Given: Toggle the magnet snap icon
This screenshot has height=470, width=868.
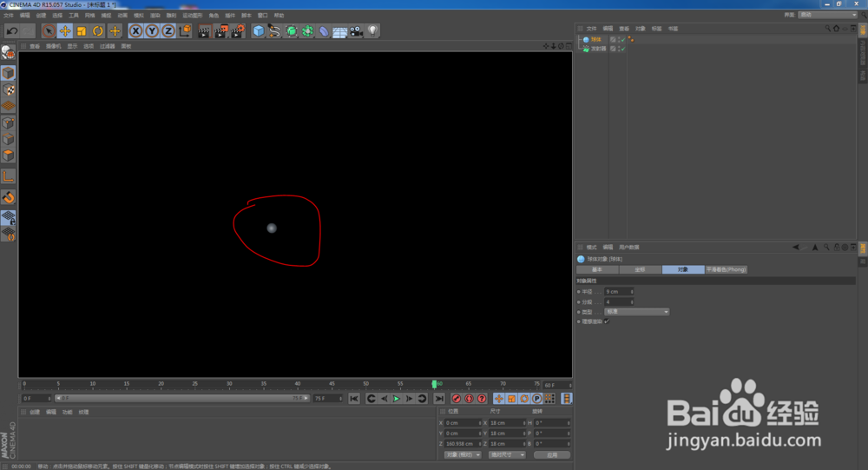Looking at the screenshot, I should tap(9, 197).
